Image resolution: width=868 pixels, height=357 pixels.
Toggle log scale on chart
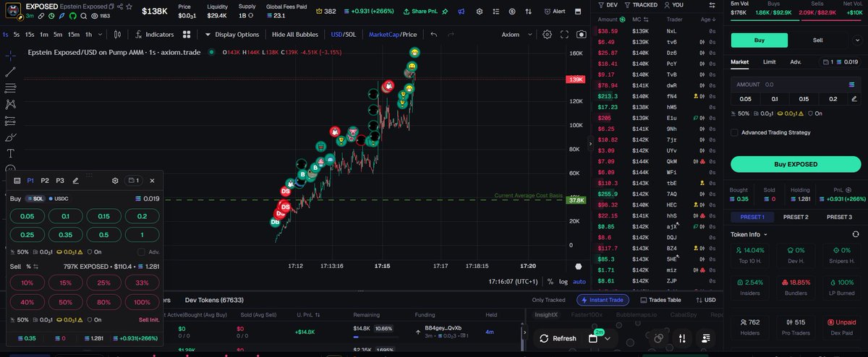[x=563, y=282]
